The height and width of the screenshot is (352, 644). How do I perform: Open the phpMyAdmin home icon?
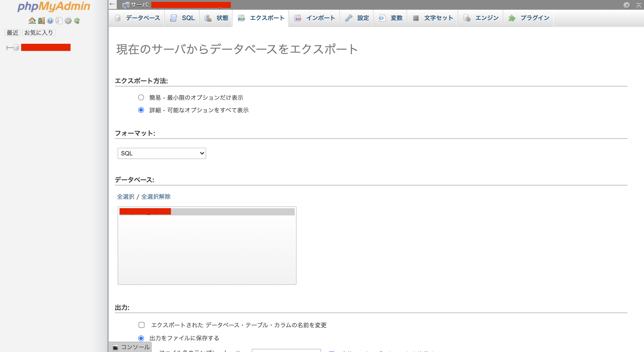[x=32, y=21]
